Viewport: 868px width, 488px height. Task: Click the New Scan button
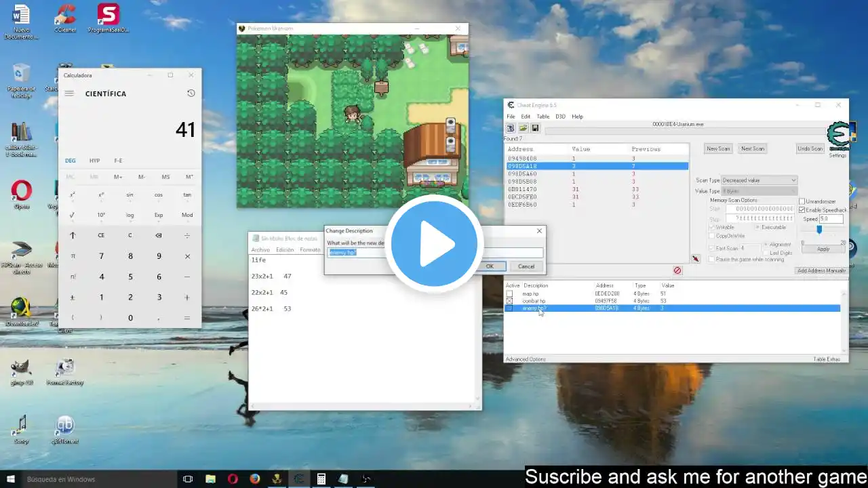coord(718,148)
